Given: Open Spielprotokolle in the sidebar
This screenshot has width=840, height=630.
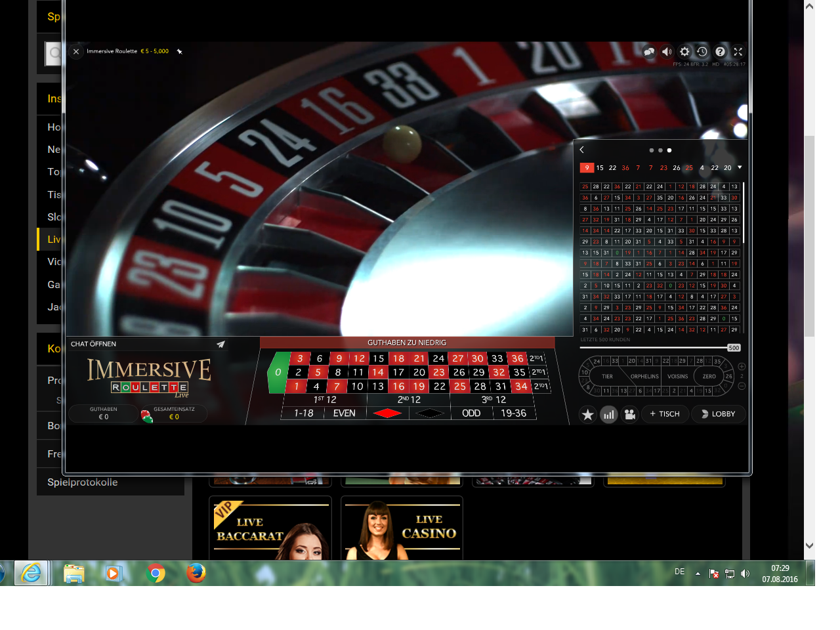Looking at the screenshot, I should tap(83, 482).
